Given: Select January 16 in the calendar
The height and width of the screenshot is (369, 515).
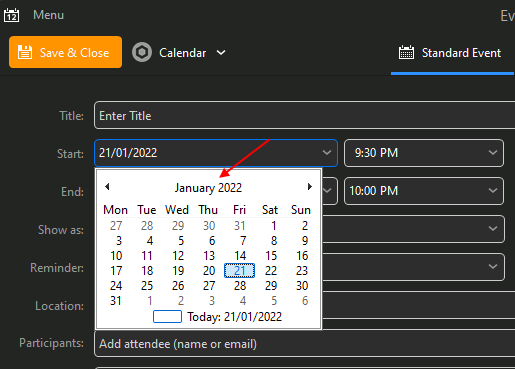Looking at the screenshot, I should point(302,256).
